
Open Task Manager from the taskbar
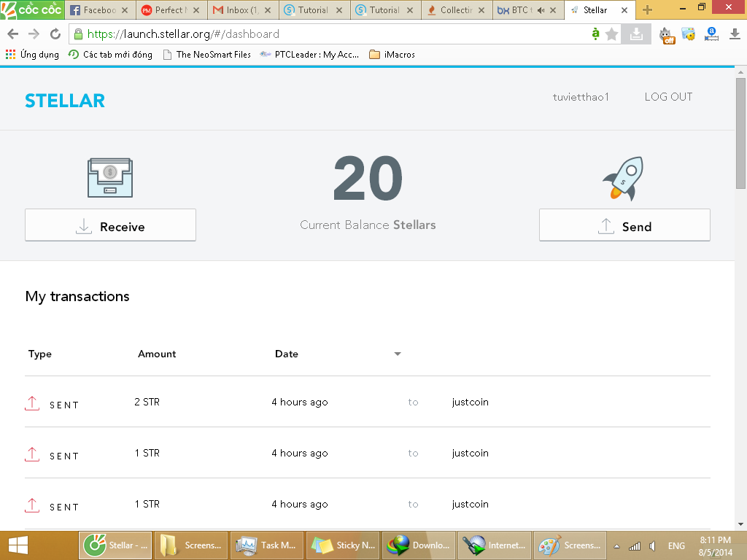[x=267, y=545]
